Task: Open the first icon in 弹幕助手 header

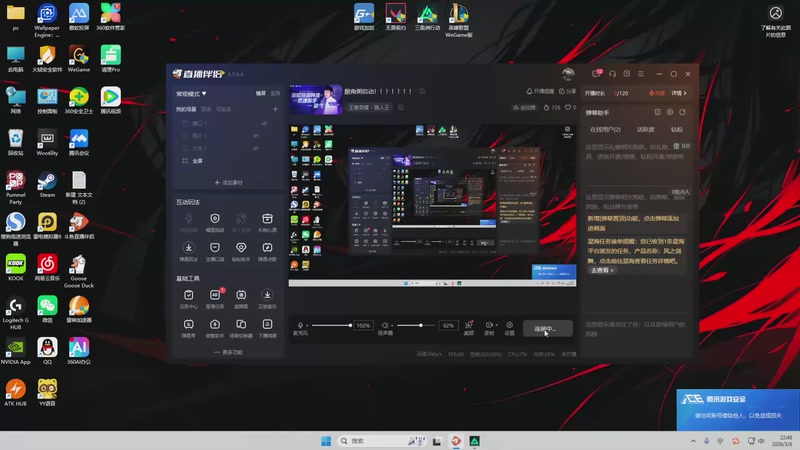Action: click(658, 112)
